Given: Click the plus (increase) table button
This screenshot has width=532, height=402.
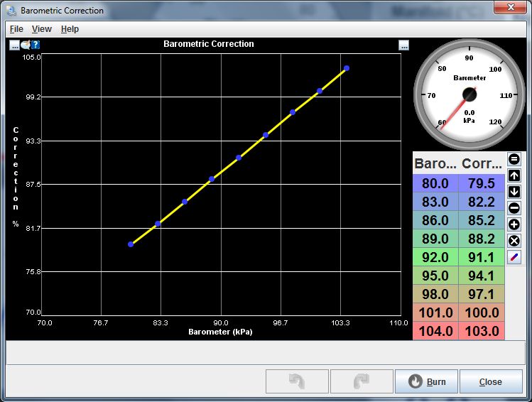Looking at the screenshot, I should [514, 224].
